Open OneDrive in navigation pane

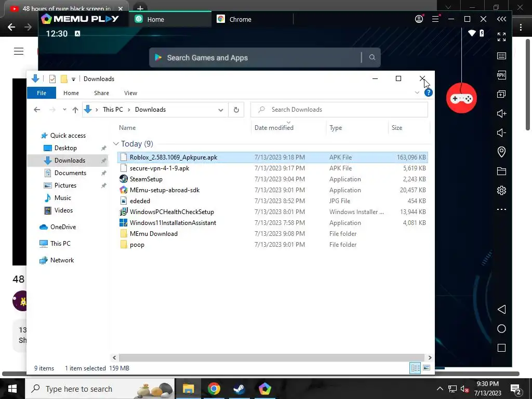pos(63,227)
